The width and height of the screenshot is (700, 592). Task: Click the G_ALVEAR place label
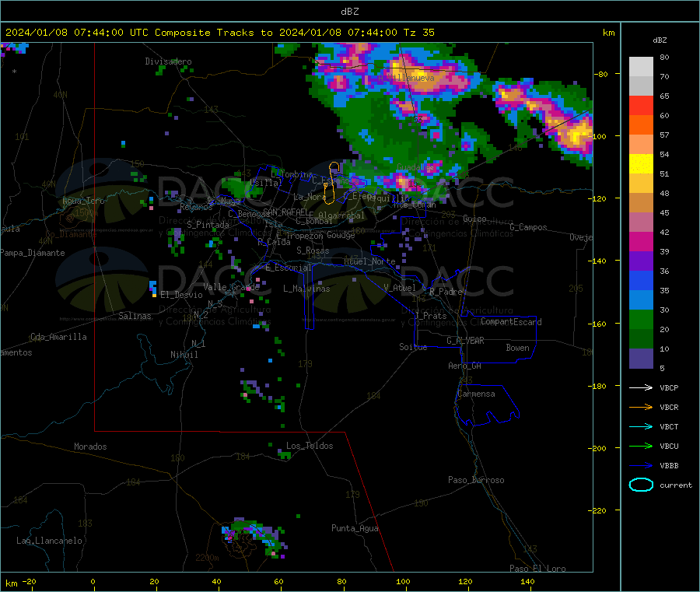[x=465, y=341]
